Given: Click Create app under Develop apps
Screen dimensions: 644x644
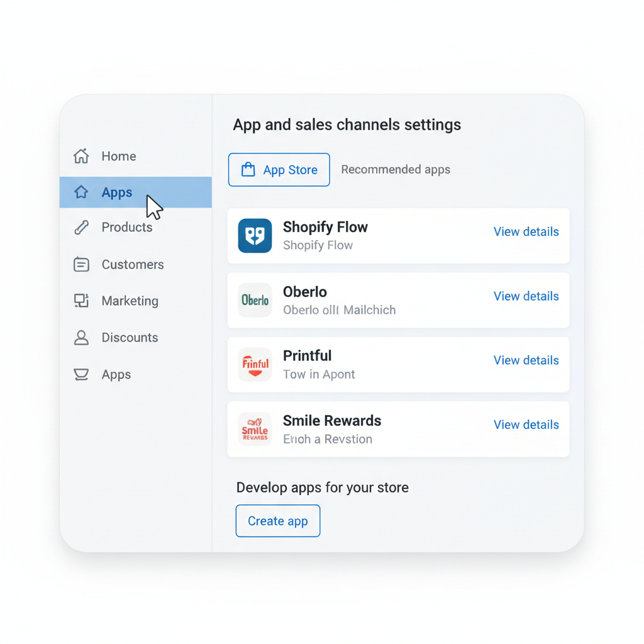Looking at the screenshot, I should point(277,521).
